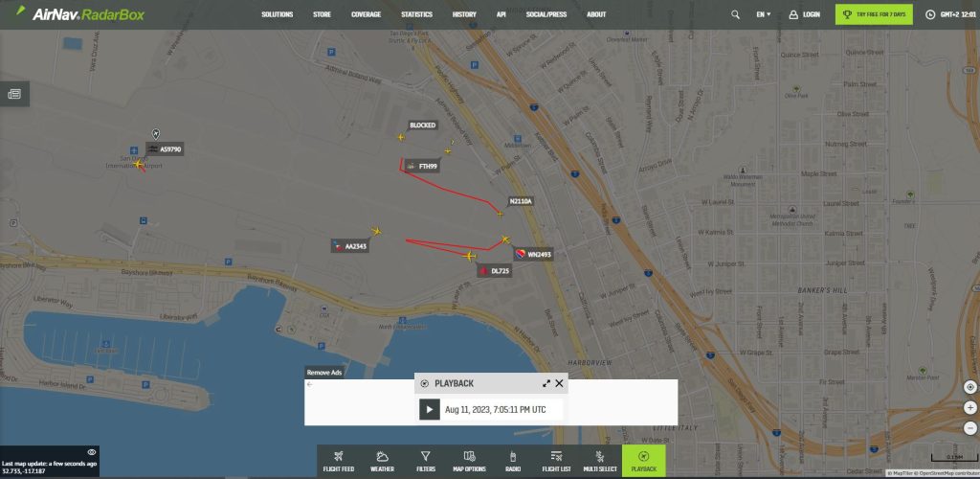
Task: Open the search magnifier icon
Action: 735,14
